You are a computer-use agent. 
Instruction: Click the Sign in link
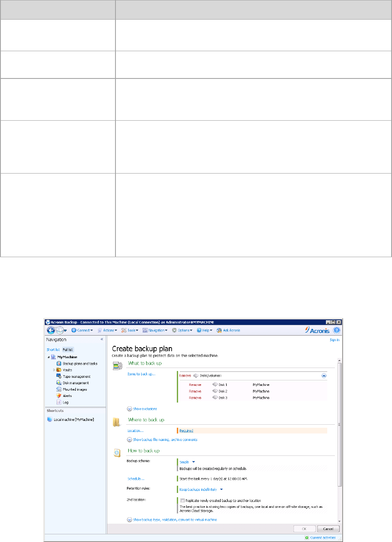(335, 340)
